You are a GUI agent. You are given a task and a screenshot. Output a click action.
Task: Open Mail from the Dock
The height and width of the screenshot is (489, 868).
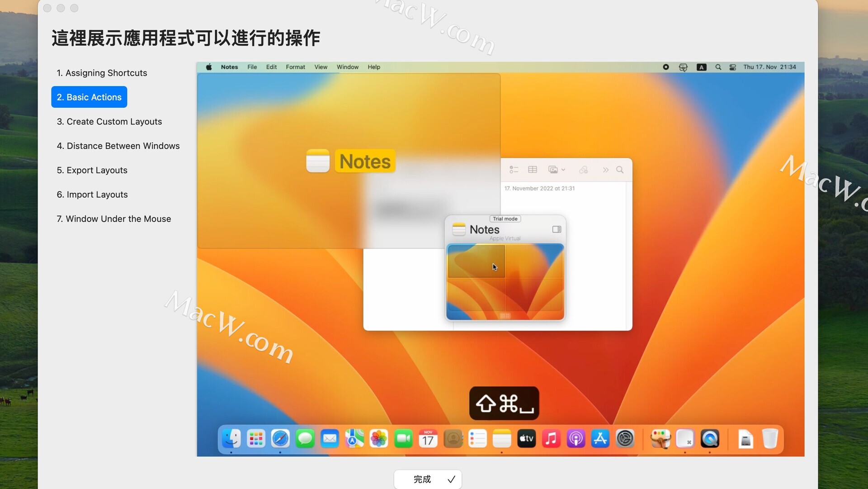(330, 439)
